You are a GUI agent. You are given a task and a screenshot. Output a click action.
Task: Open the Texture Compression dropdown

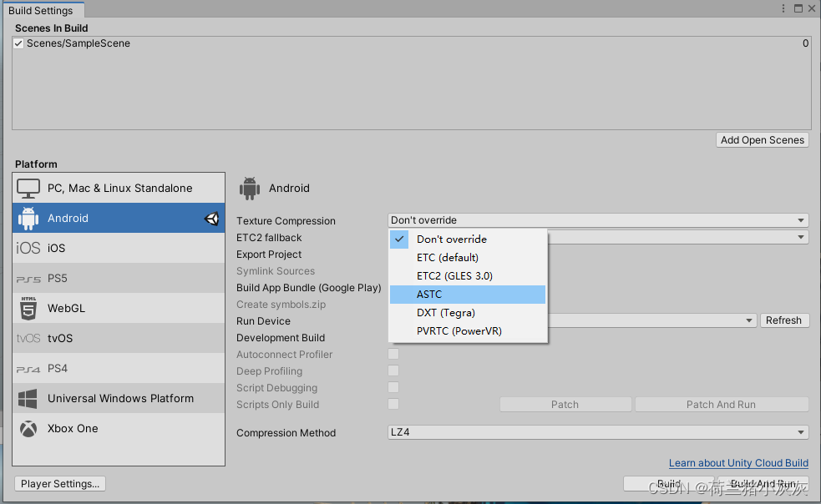(x=598, y=220)
